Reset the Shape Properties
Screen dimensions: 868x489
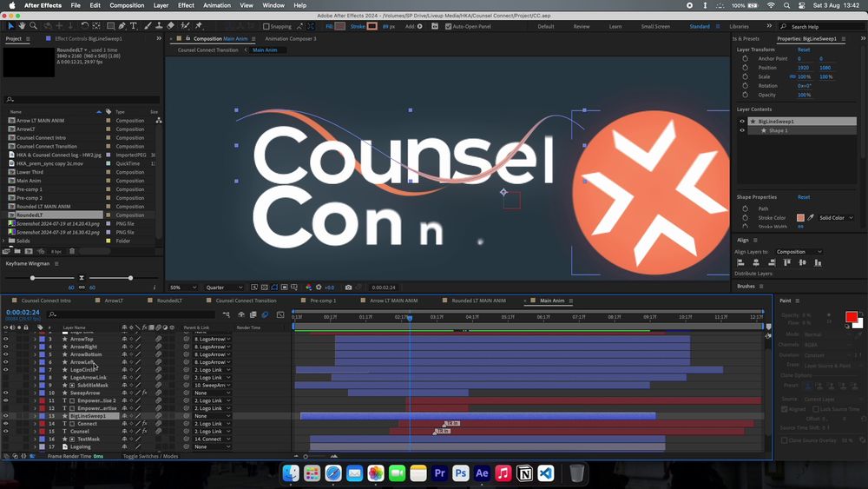click(804, 197)
